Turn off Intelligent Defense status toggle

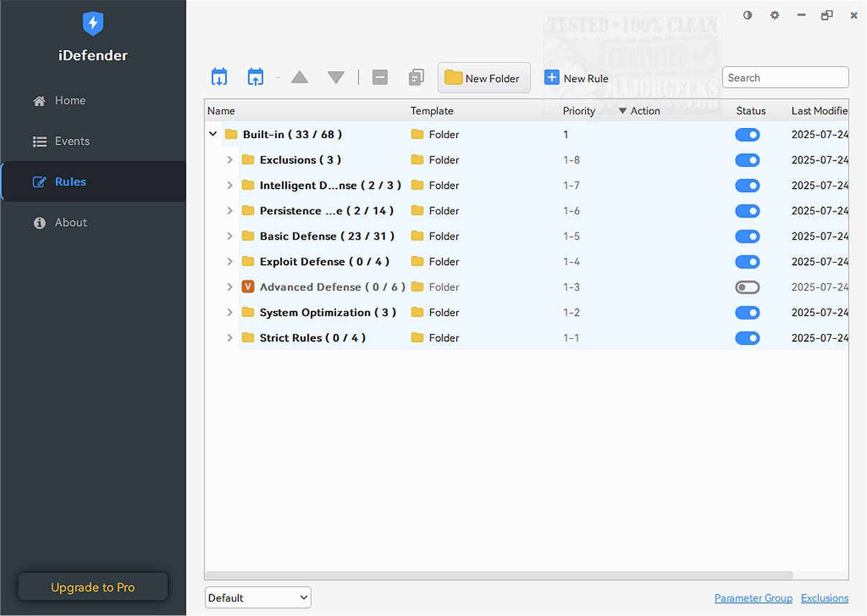click(x=748, y=186)
